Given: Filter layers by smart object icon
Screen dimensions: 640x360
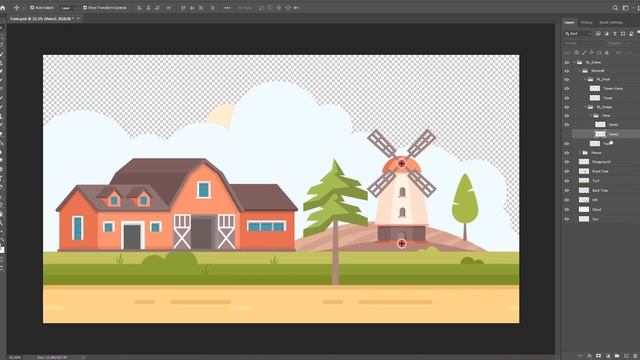Looking at the screenshot, I should pyautogui.click(x=631, y=33).
